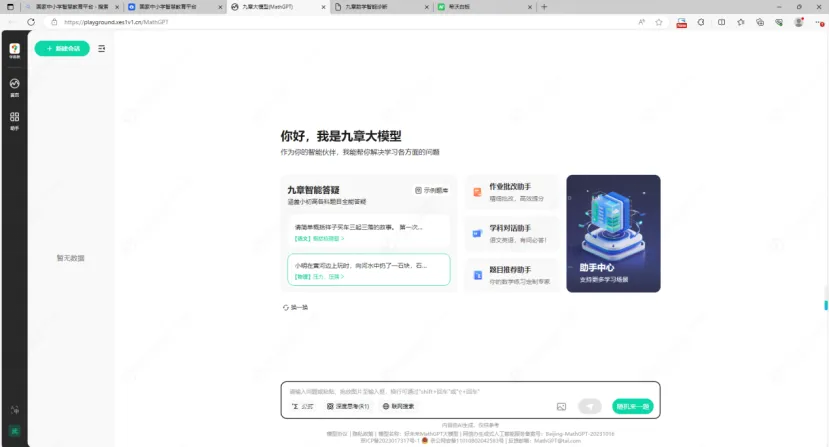Reload the page with refresh icon
Image resolution: width=830 pixels, height=447 pixels.
(x=31, y=22)
